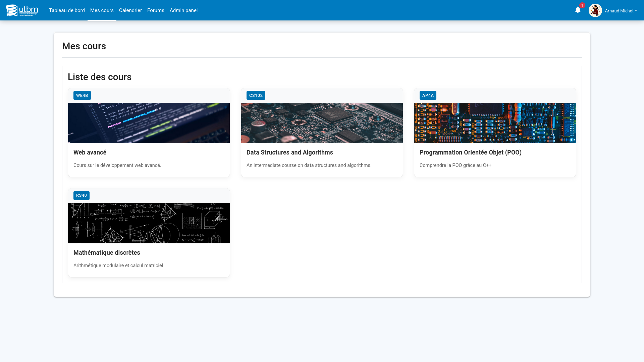Viewport: 644px width, 362px height.
Task: Go to Tableau de bord
Action: tap(67, 10)
